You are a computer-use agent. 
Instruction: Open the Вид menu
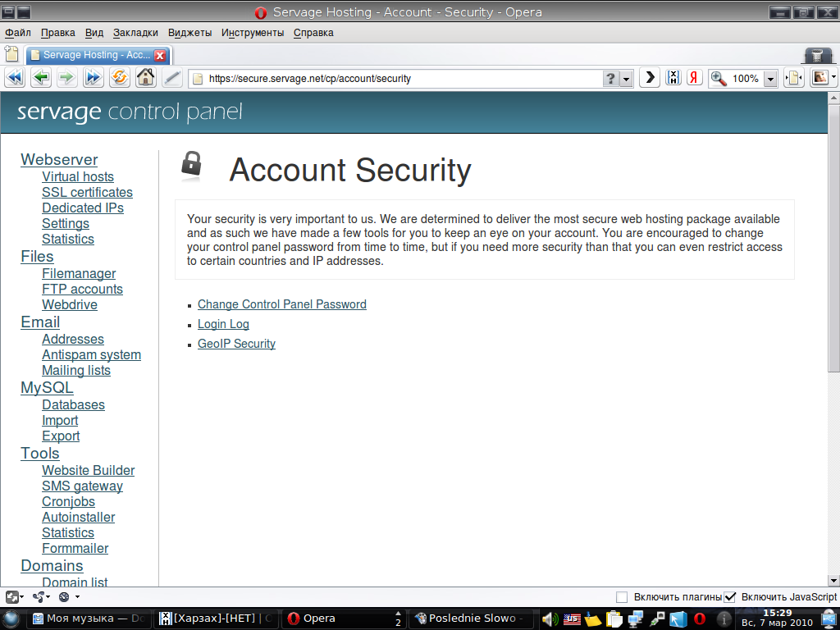pyautogui.click(x=94, y=33)
